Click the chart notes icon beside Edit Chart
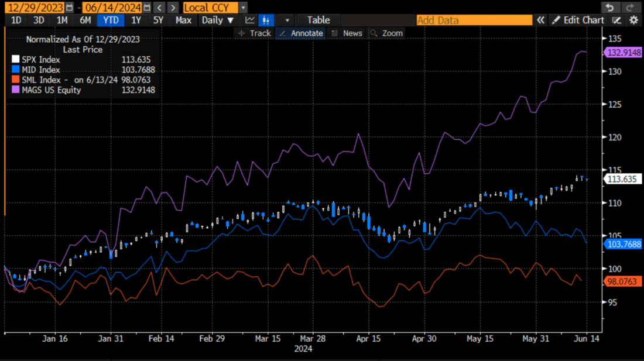Screen dimensions: 644x361 [x=616, y=19]
